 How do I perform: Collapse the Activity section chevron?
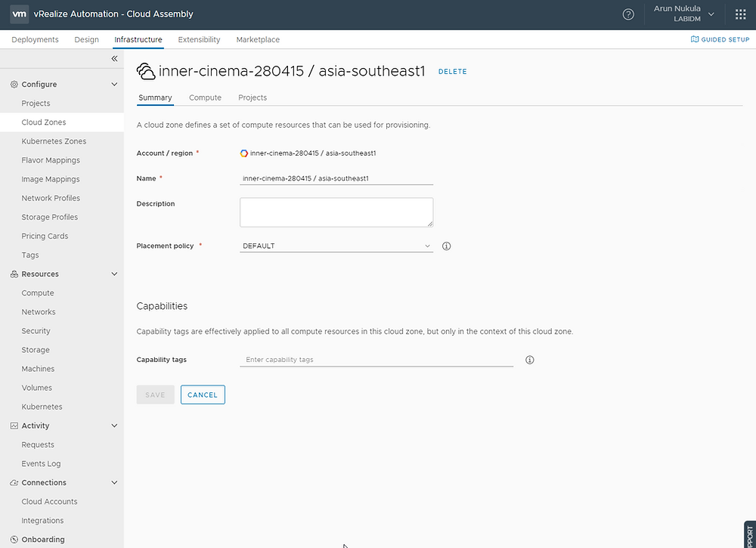pos(114,426)
